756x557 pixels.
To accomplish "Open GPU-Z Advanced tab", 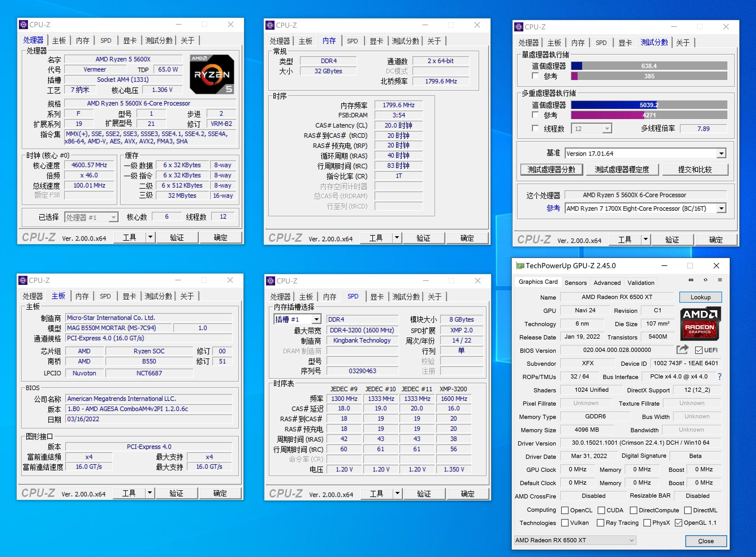I will (x=607, y=283).
